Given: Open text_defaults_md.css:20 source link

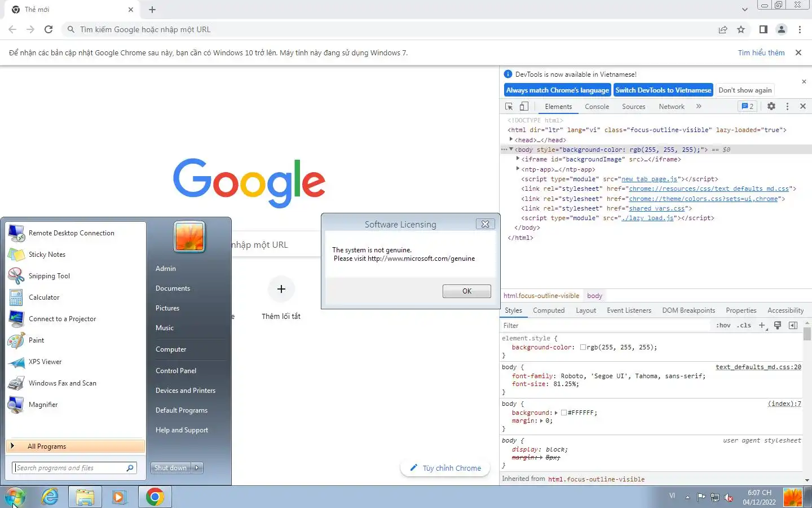Looking at the screenshot, I should (x=758, y=367).
